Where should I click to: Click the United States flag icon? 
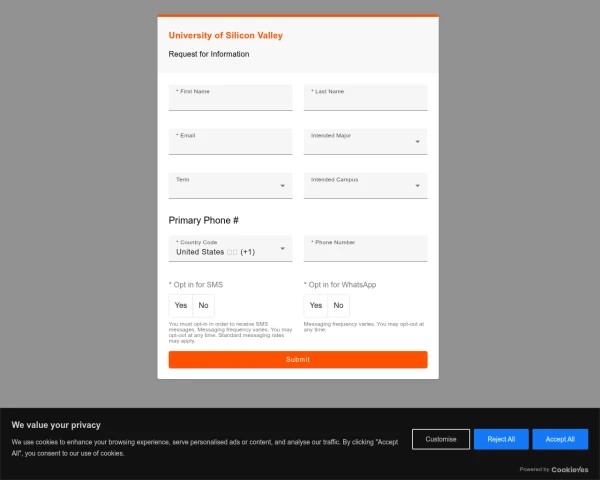232,252
